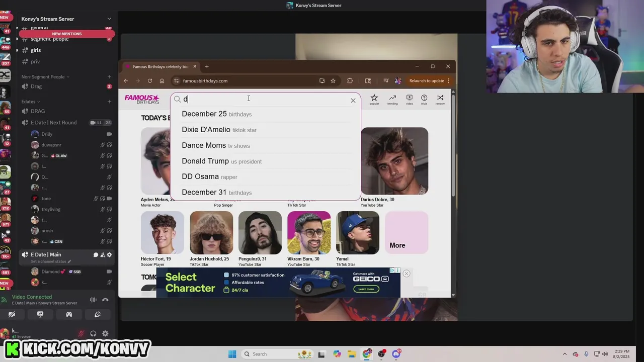Add a channel to the Edates category
644x362 pixels.
pos(109,102)
